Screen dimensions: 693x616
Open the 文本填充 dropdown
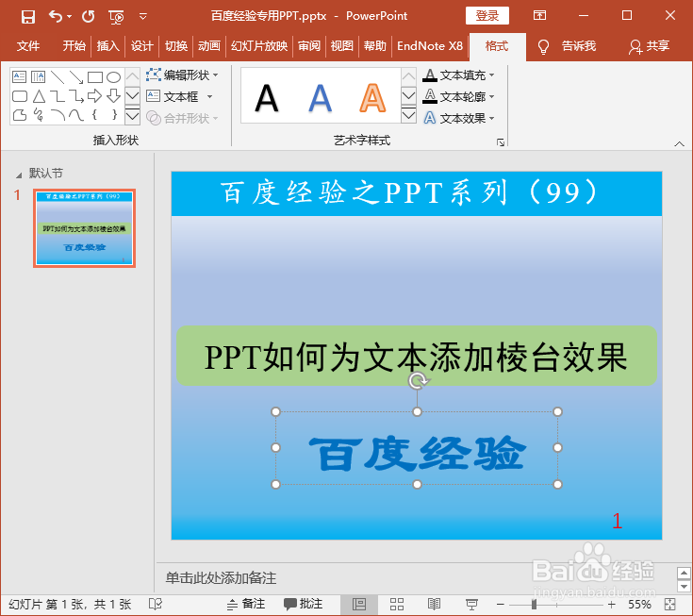(x=458, y=75)
